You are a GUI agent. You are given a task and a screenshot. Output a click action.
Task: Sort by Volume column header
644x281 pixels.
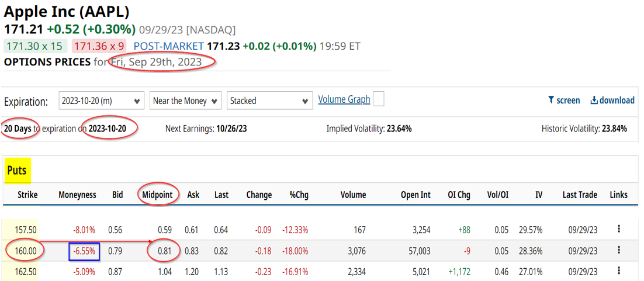(x=353, y=195)
